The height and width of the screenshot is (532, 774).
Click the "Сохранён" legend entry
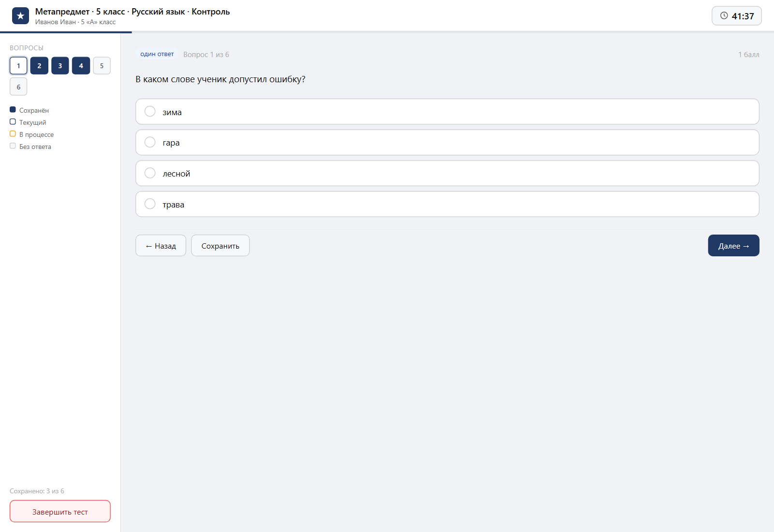coord(29,110)
